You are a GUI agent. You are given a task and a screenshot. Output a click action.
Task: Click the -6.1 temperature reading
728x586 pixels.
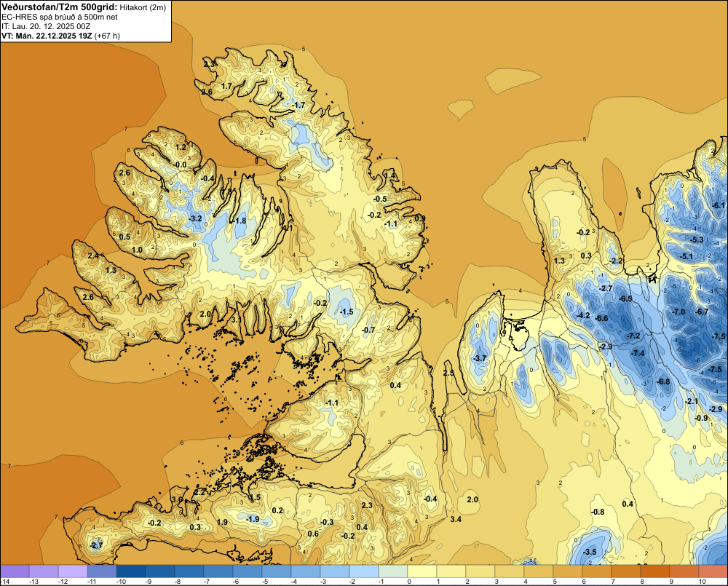719,206
